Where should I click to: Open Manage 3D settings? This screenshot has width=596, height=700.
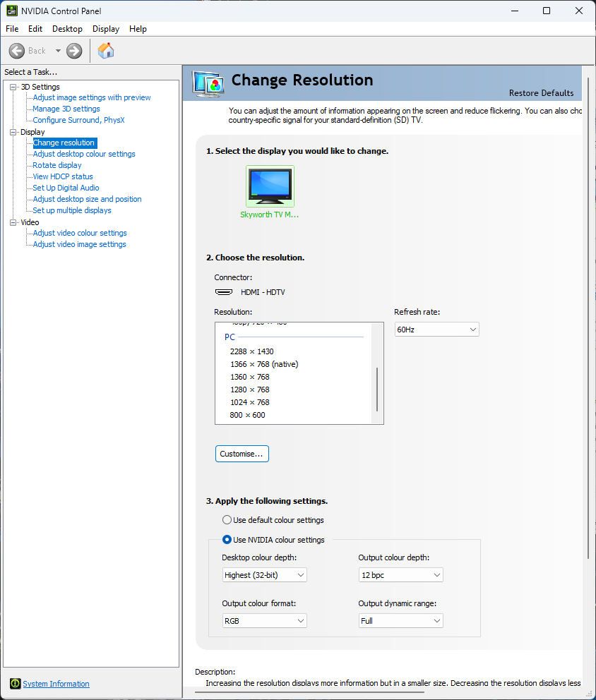[66, 109]
